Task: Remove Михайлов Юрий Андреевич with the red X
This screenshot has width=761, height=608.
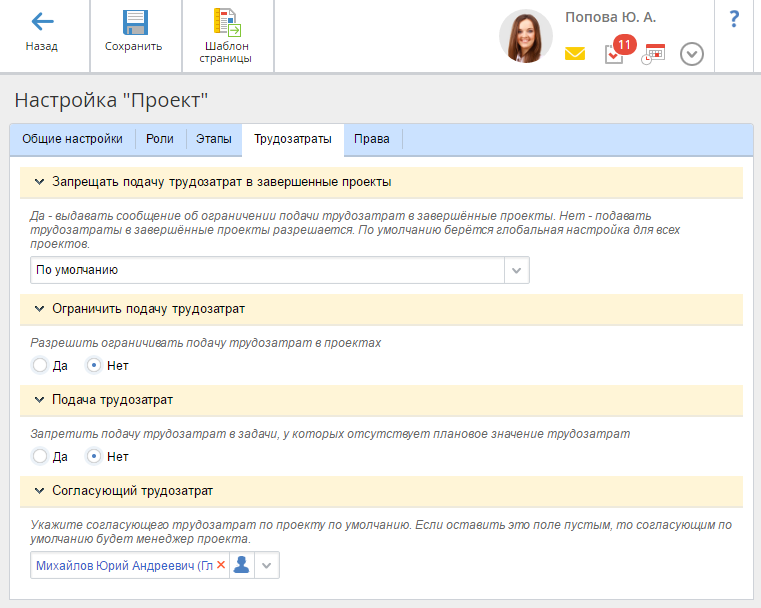Action: pos(221,565)
